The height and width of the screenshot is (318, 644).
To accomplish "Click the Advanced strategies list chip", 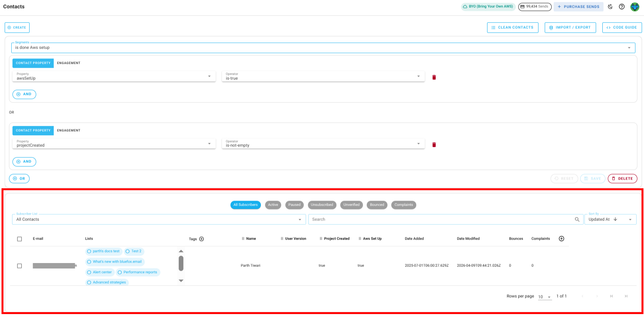I will pos(107,283).
